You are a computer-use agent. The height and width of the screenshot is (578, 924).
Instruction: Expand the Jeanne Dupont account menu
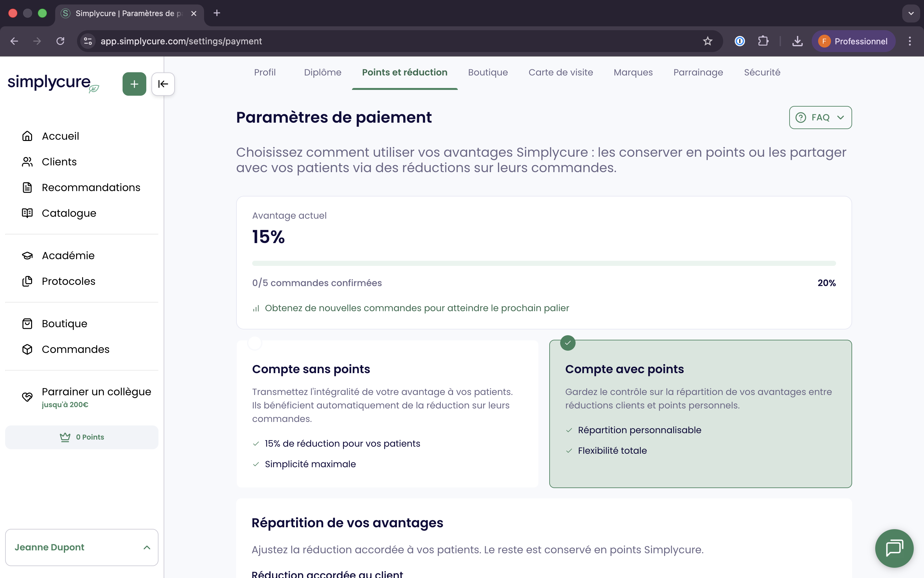[x=82, y=547]
